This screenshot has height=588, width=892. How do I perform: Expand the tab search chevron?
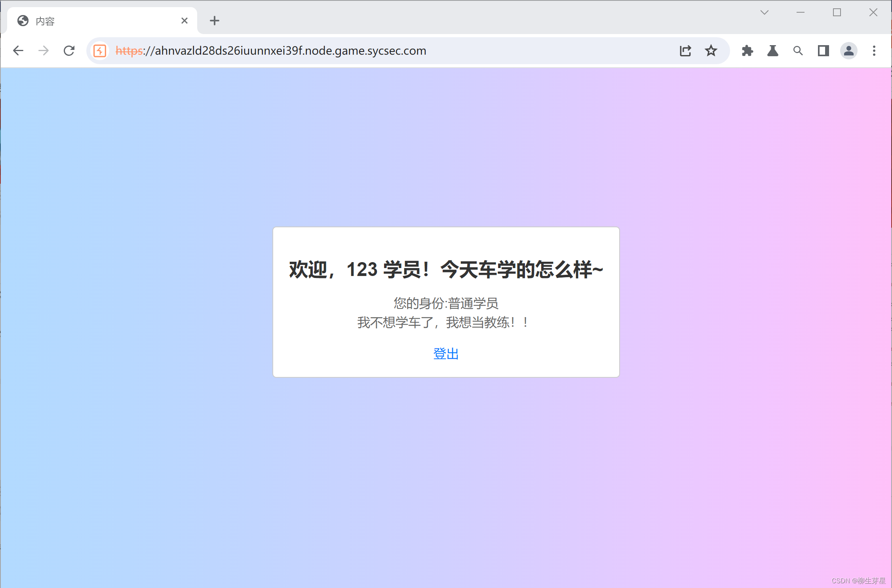click(x=765, y=13)
